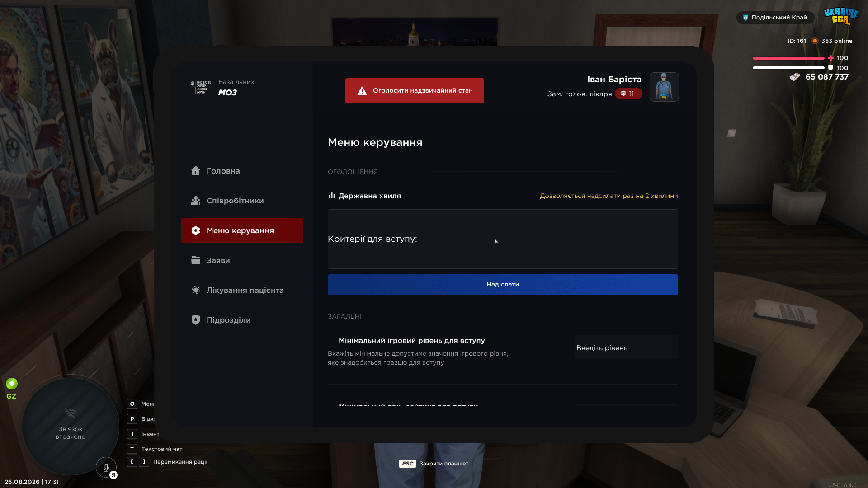Open the Головна home icon

point(195,170)
